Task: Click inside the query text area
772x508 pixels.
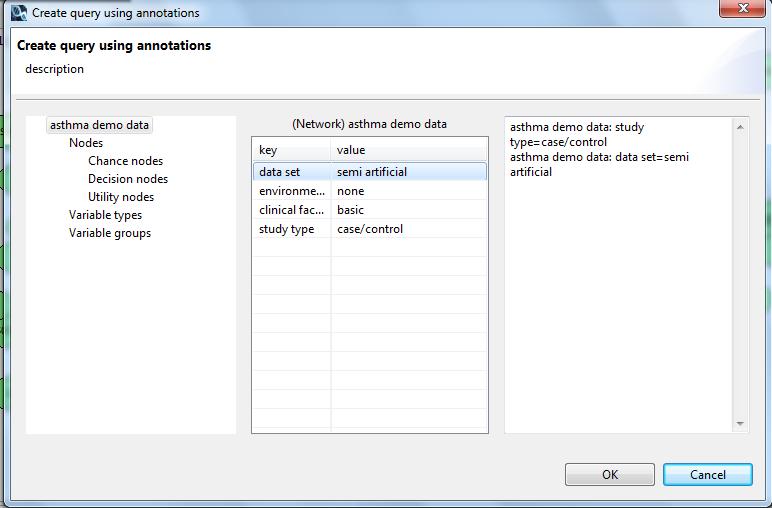Action: click(x=618, y=275)
